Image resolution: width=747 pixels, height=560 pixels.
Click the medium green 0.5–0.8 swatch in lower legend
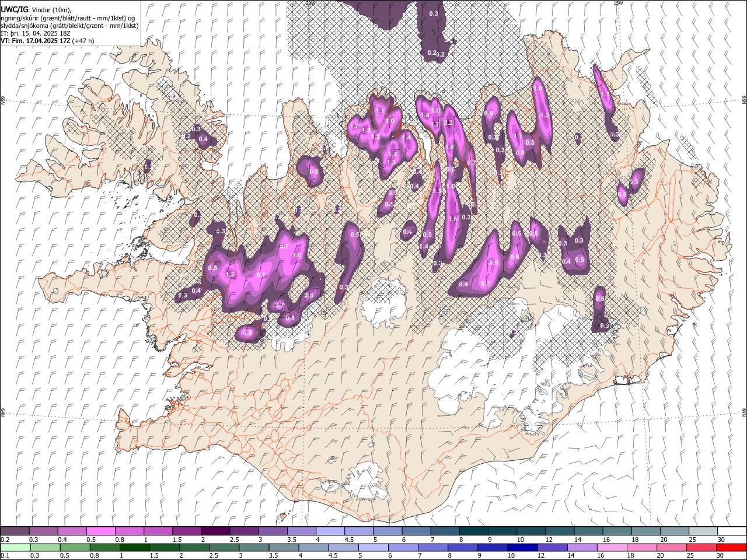(75, 547)
